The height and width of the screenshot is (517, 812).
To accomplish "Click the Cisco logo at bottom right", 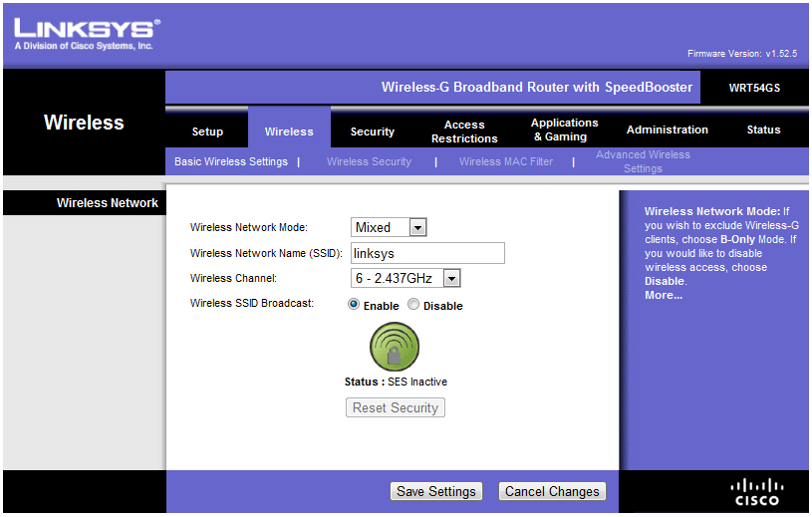I will tap(756, 492).
